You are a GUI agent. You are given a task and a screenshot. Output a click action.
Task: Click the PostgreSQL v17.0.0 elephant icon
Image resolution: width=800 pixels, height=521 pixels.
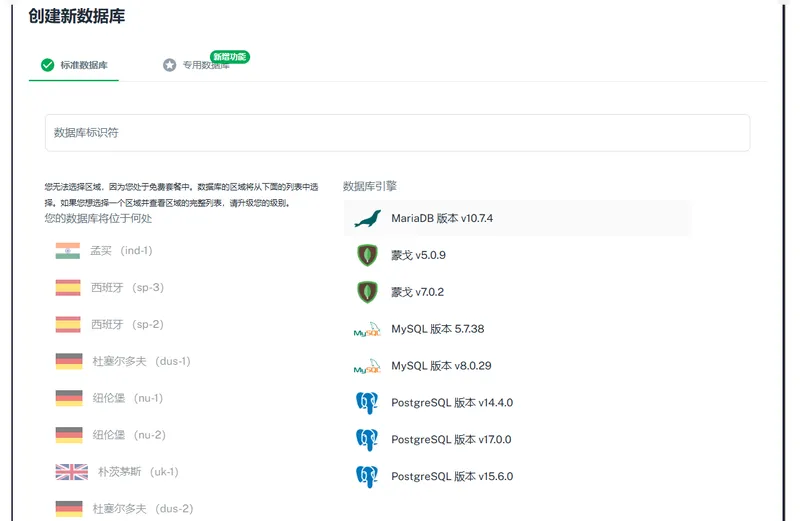[367, 439]
